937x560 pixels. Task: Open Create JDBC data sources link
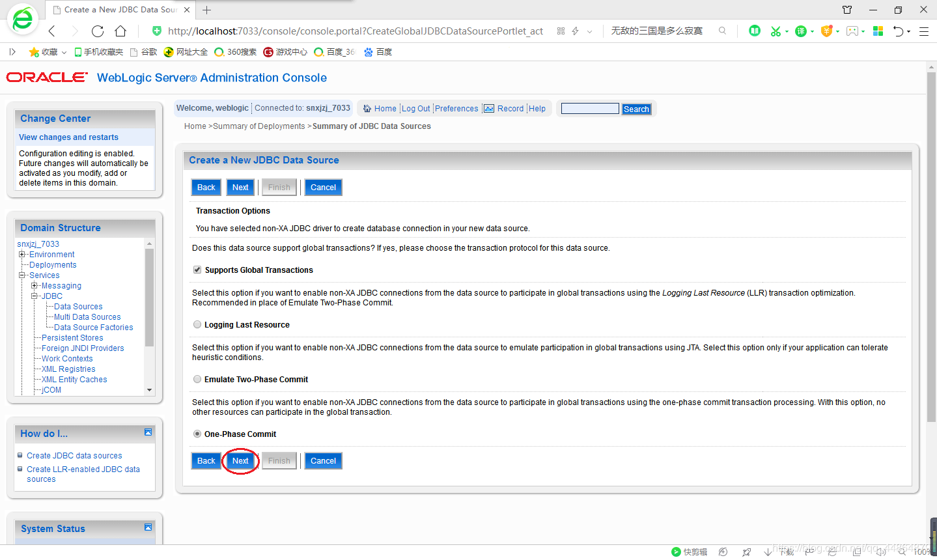point(74,456)
